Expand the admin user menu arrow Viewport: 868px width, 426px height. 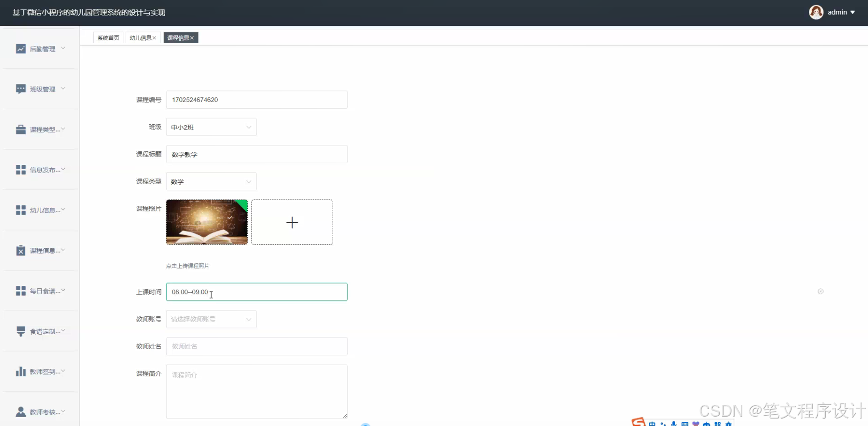(853, 12)
